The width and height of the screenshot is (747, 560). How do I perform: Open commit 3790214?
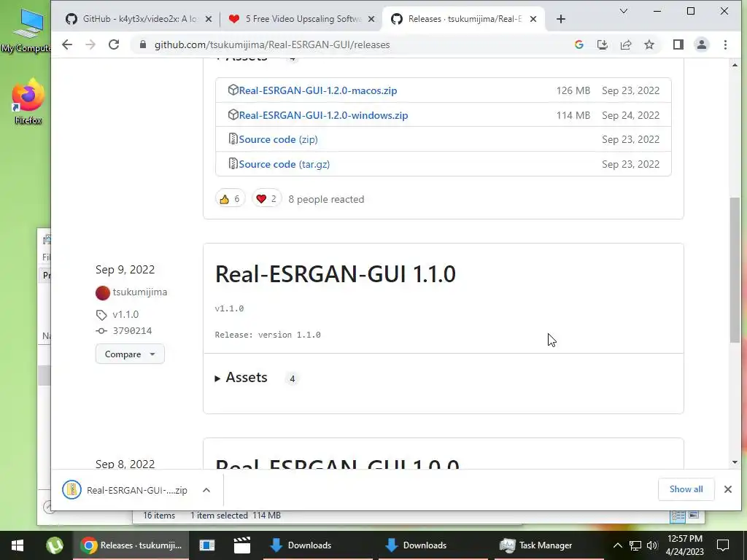[132, 331]
